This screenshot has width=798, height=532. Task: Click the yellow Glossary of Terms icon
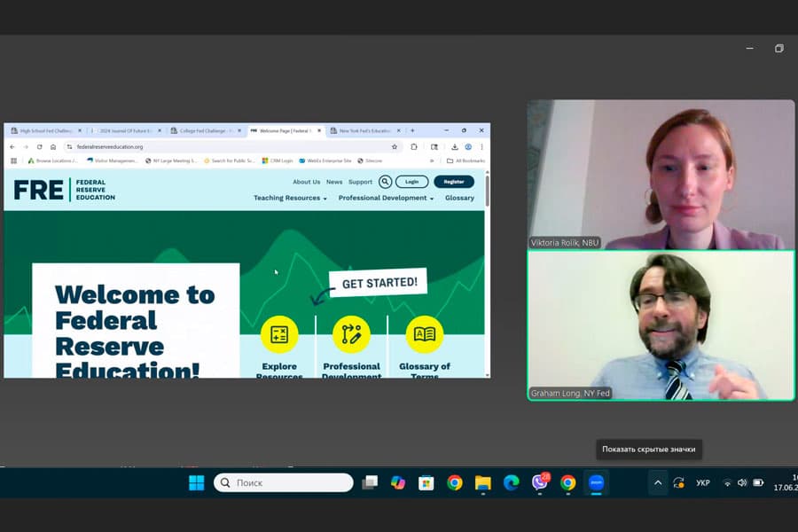(425, 334)
